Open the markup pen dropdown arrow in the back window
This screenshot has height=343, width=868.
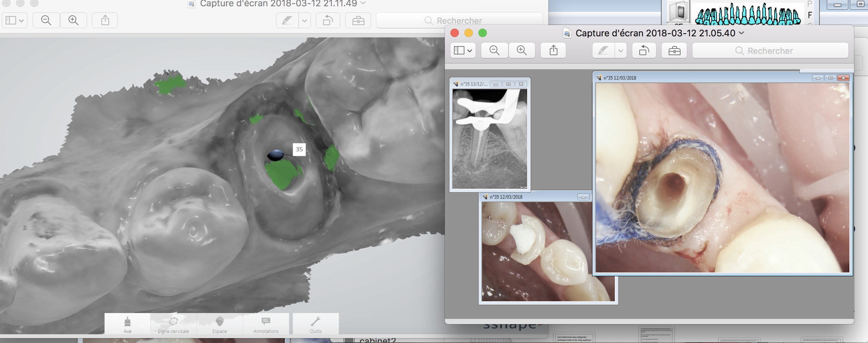point(305,20)
